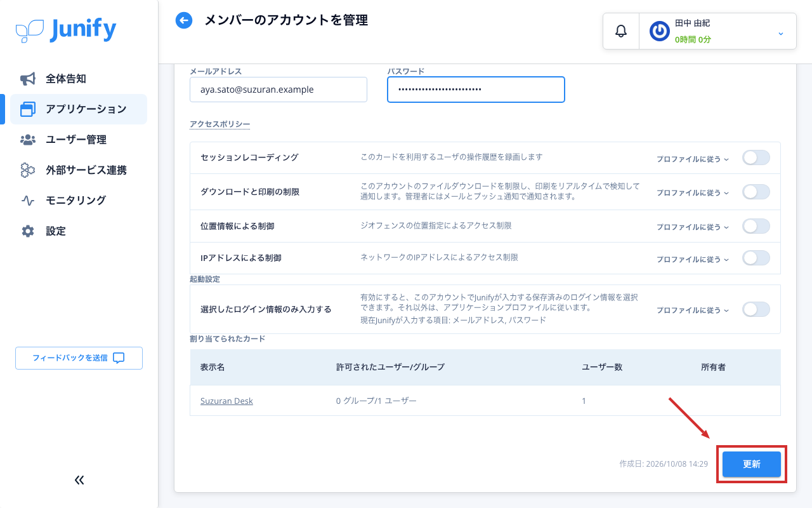Click the アクセスポリシー heading
The image size is (812, 508).
[220, 124]
